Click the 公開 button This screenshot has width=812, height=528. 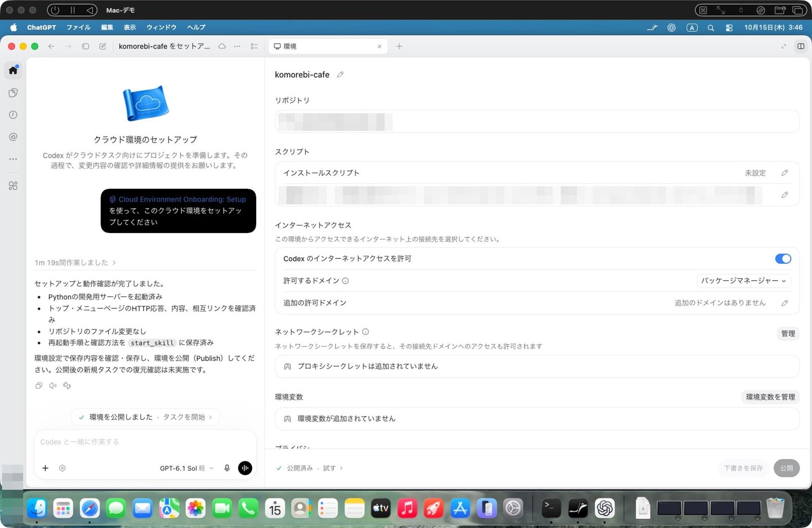pyautogui.click(x=787, y=468)
